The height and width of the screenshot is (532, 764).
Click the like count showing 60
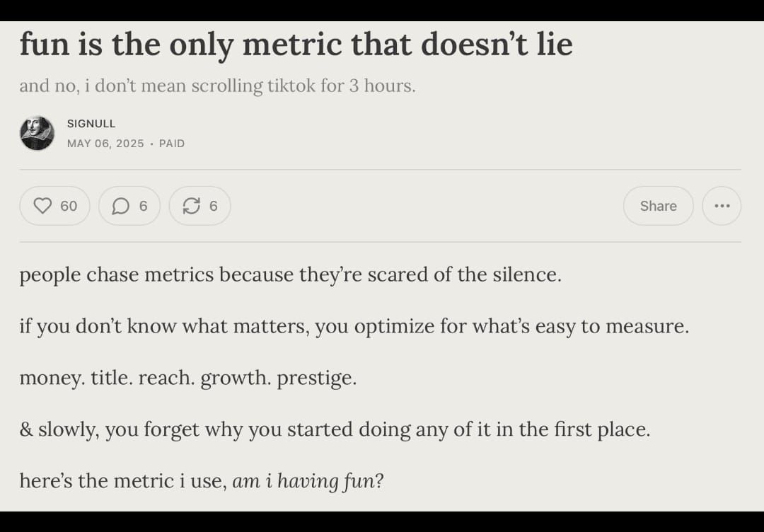click(x=69, y=206)
